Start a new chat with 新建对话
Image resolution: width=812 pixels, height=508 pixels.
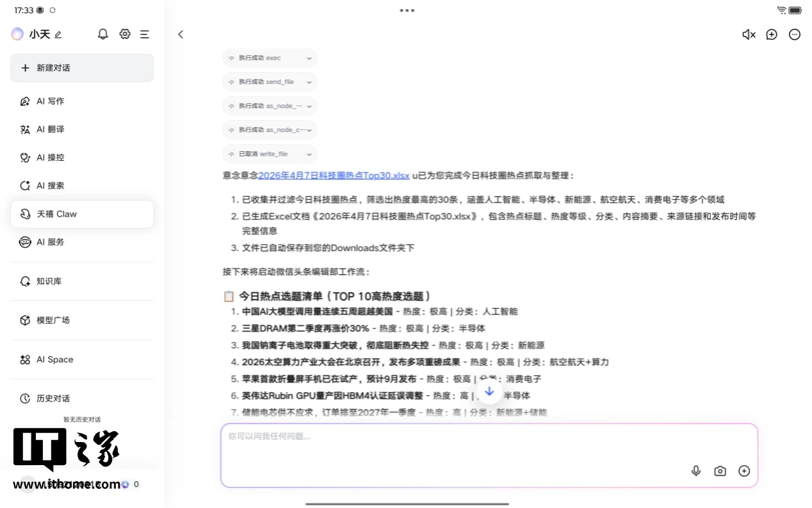pyautogui.click(x=82, y=68)
